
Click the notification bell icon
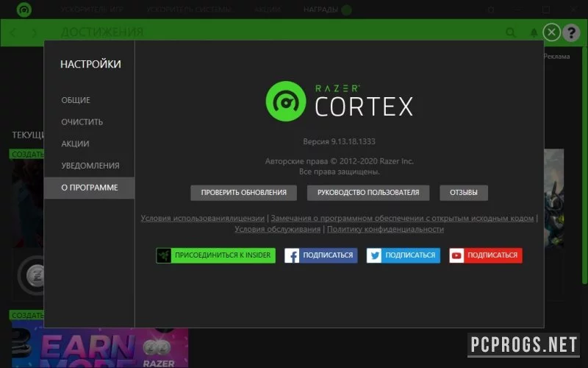tap(534, 32)
